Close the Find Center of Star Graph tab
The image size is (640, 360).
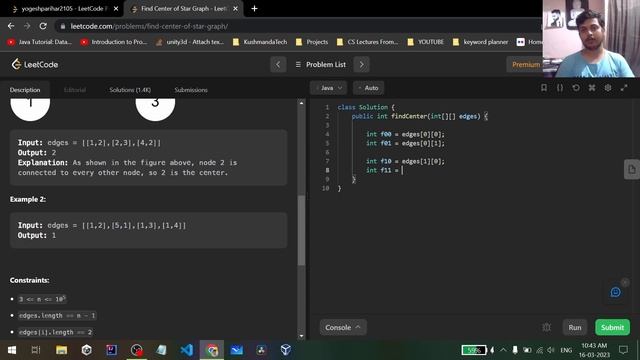point(236,9)
